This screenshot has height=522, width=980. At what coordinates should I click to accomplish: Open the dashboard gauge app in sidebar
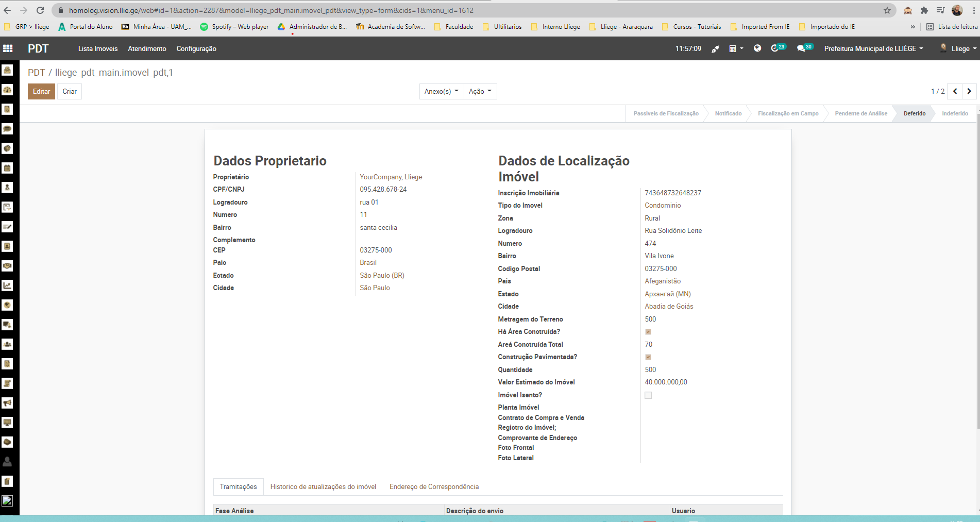(7, 90)
